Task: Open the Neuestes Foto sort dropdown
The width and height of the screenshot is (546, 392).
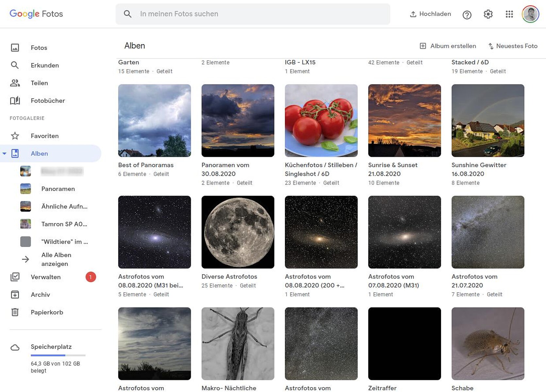Action: coord(513,46)
